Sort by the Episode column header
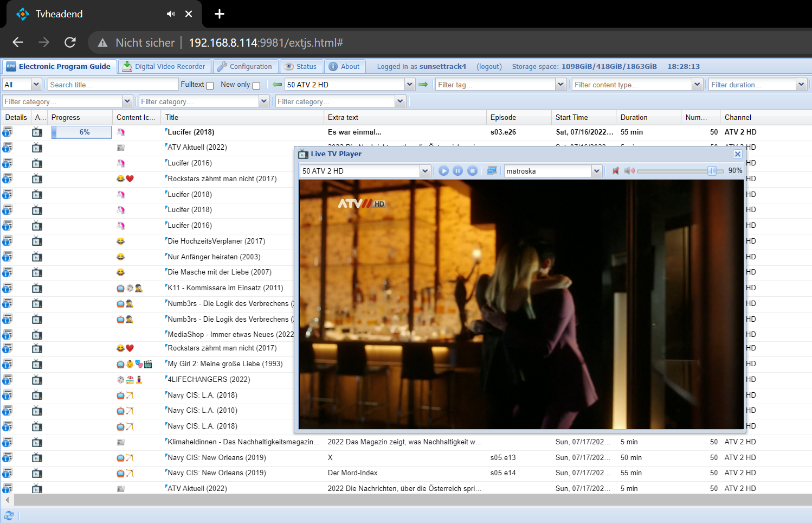 pos(519,117)
